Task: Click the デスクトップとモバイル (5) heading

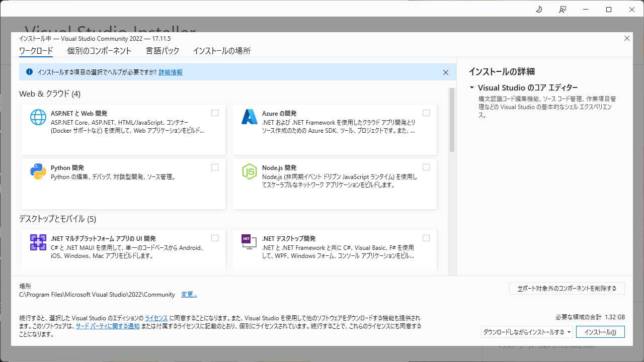Action: [x=57, y=219]
